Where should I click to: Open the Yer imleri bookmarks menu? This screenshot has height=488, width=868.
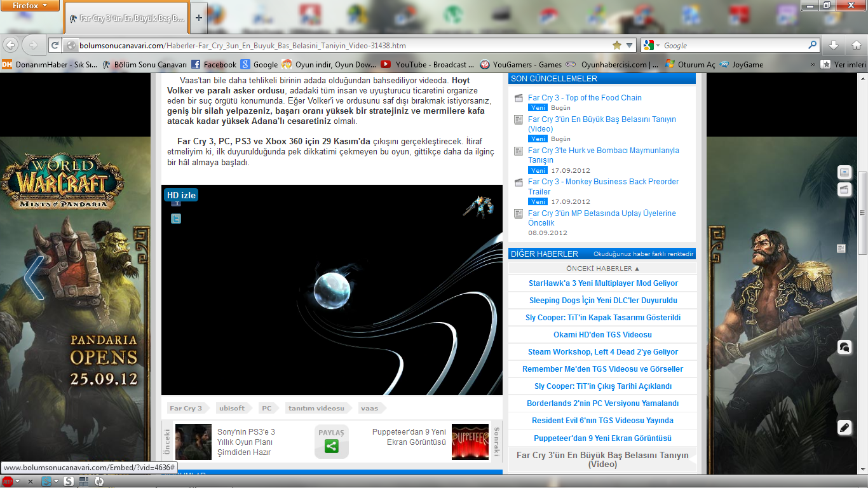tap(844, 64)
